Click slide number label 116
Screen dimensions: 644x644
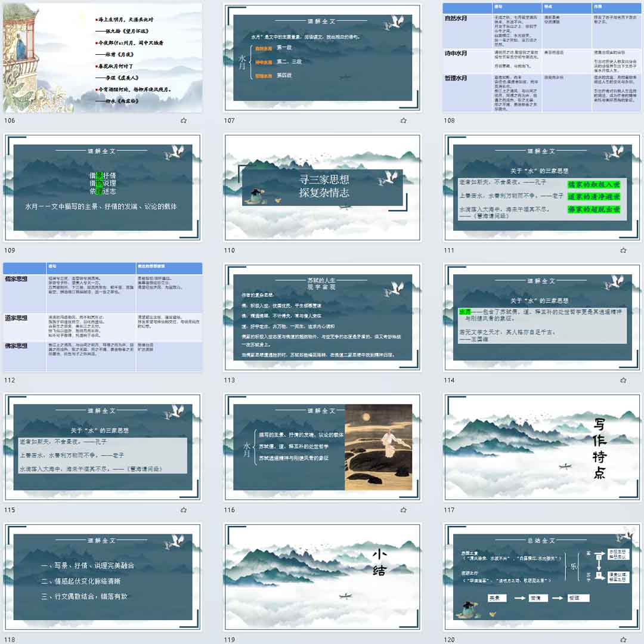(x=229, y=510)
